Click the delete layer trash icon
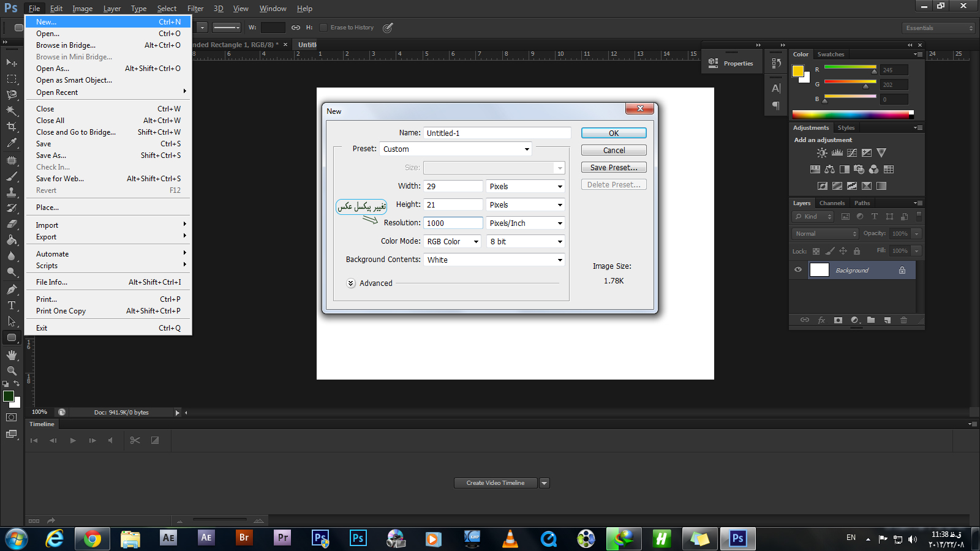This screenshot has width=980, height=551. pyautogui.click(x=903, y=320)
